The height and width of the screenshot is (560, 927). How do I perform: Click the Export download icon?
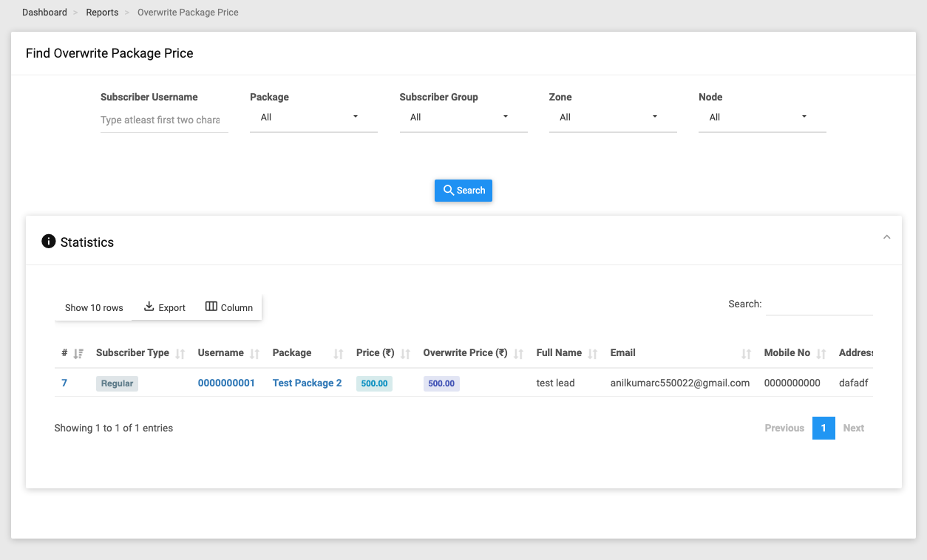click(x=149, y=307)
